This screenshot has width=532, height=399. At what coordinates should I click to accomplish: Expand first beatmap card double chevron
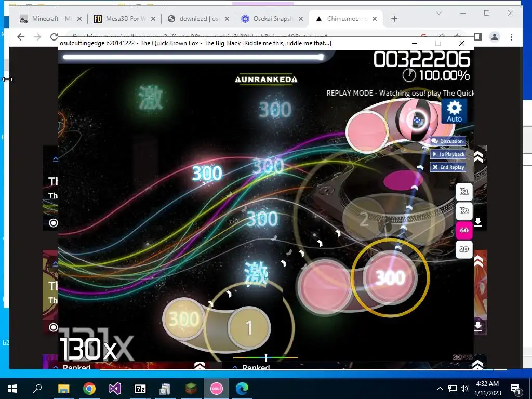(x=478, y=157)
